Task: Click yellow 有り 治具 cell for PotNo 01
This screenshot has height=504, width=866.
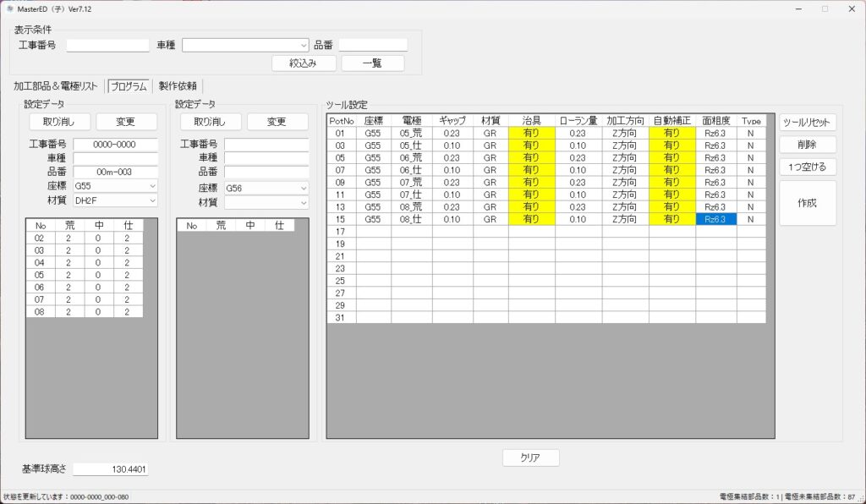Action: click(x=531, y=133)
